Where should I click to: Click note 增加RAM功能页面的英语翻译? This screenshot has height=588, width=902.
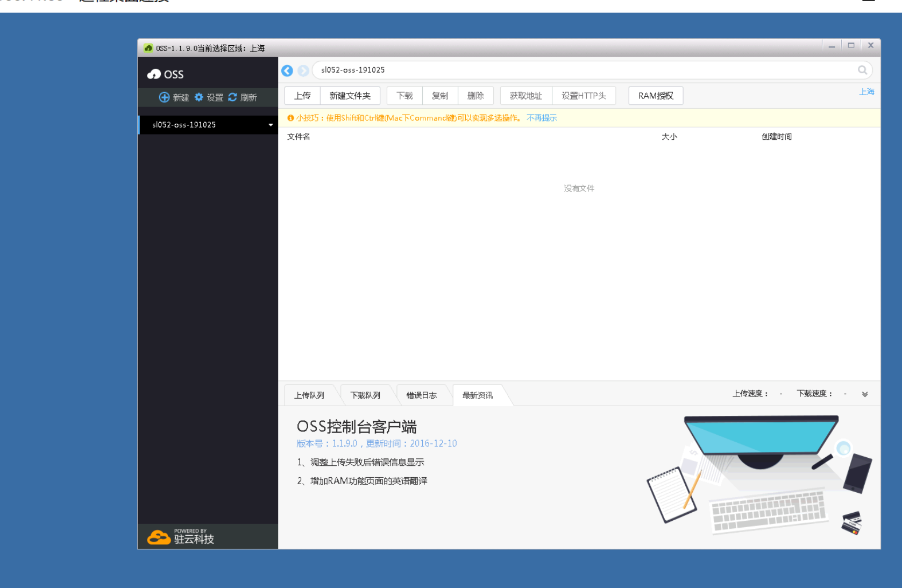369,481
